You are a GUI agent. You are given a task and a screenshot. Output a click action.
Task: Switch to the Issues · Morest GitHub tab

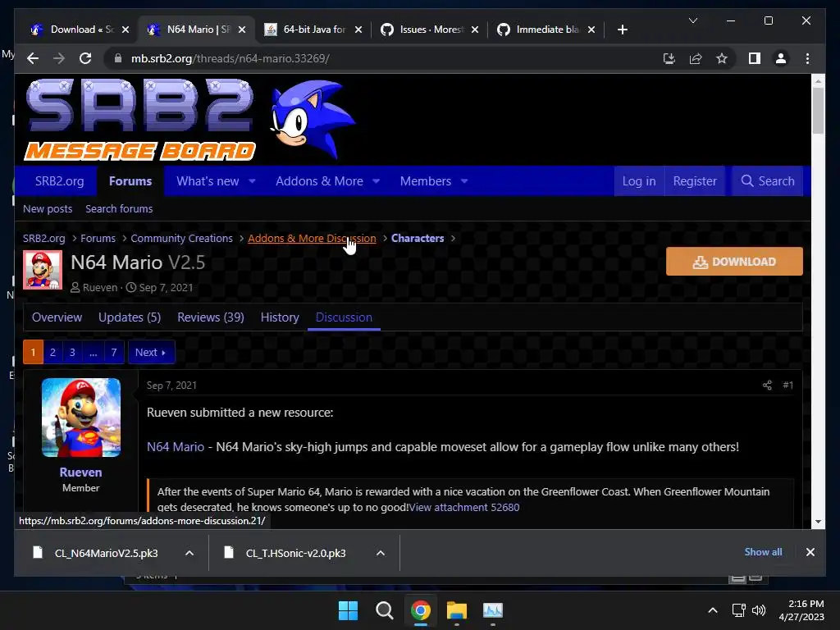(x=430, y=30)
